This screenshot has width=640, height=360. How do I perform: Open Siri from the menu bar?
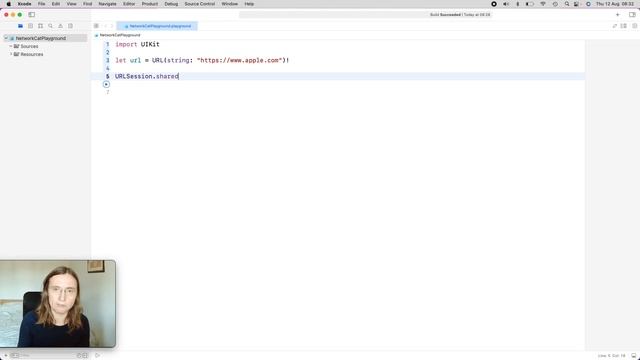(588, 4)
